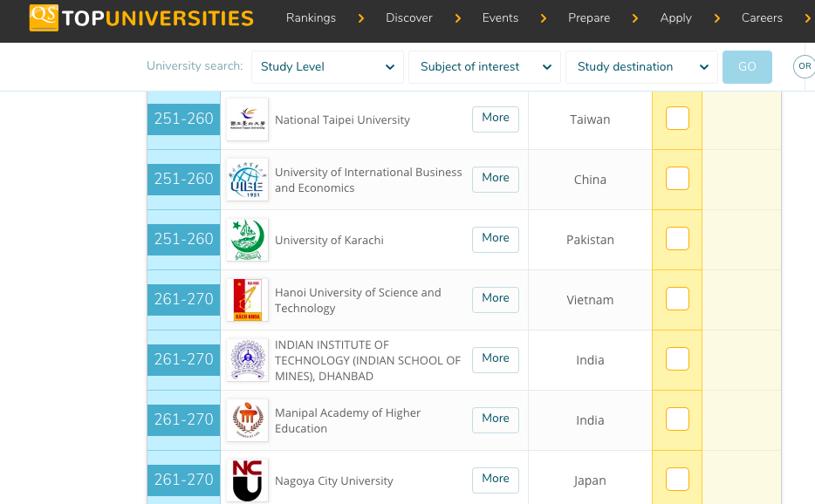This screenshot has height=504, width=815.
Task: Select the checkbox for Manipal Academy row
Action: click(x=677, y=419)
